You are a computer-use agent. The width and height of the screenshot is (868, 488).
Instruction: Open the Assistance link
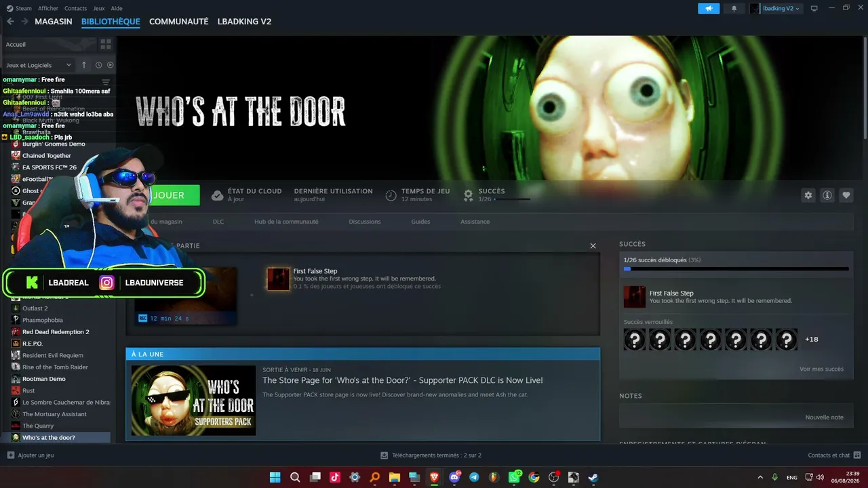pyautogui.click(x=475, y=222)
